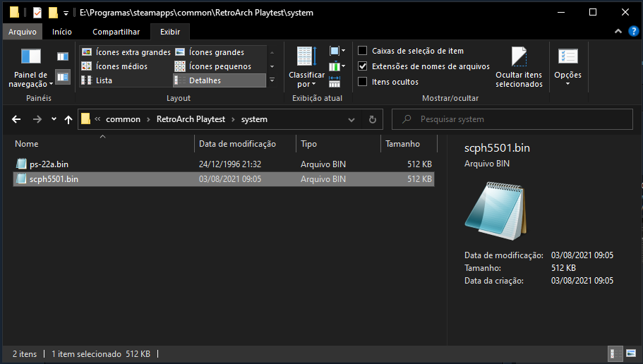Choose Lista layout
643x364 pixels.
click(97, 80)
